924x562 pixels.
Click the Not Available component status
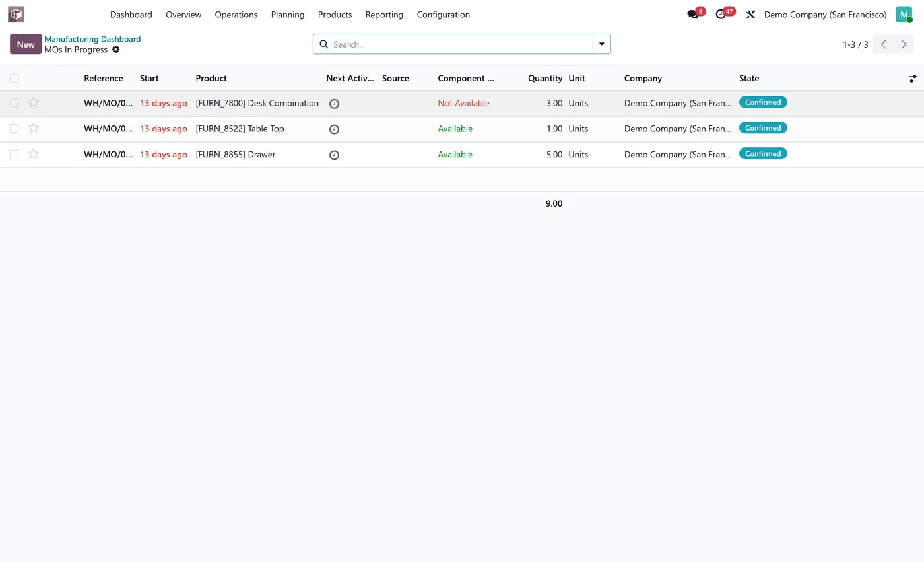coord(464,103)
